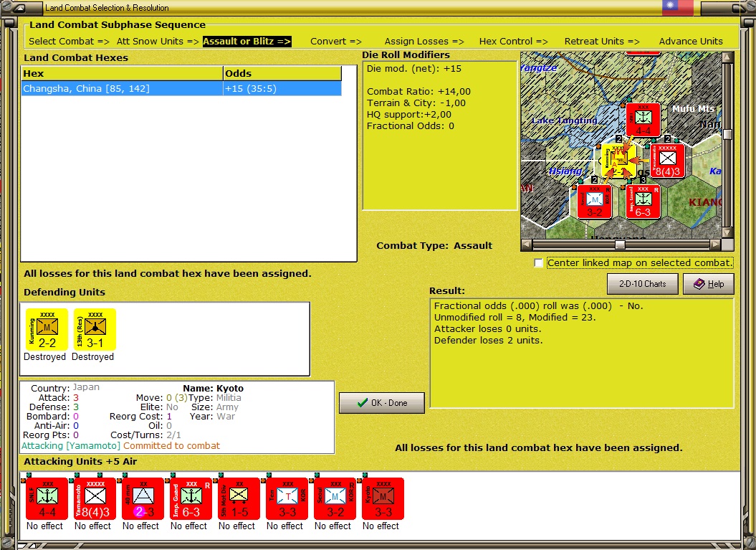
Task: Enable Center linked map on selected combat
Action: tap(539, 263)
